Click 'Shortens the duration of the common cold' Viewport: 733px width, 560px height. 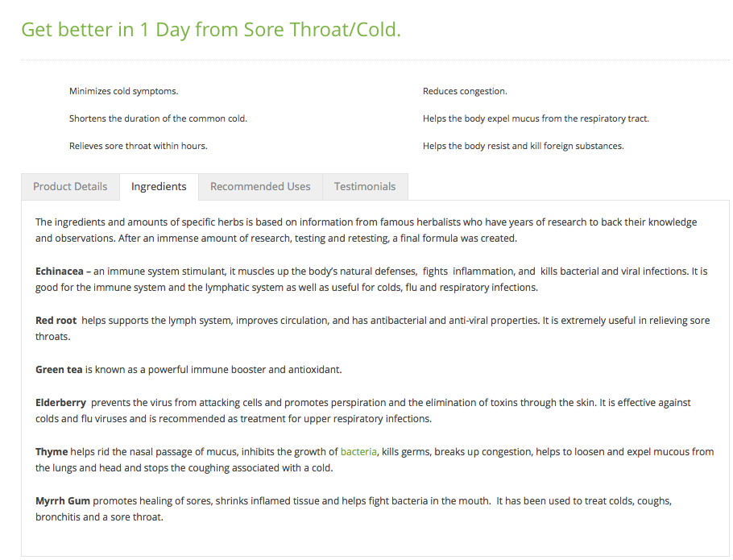pos(158,118)
